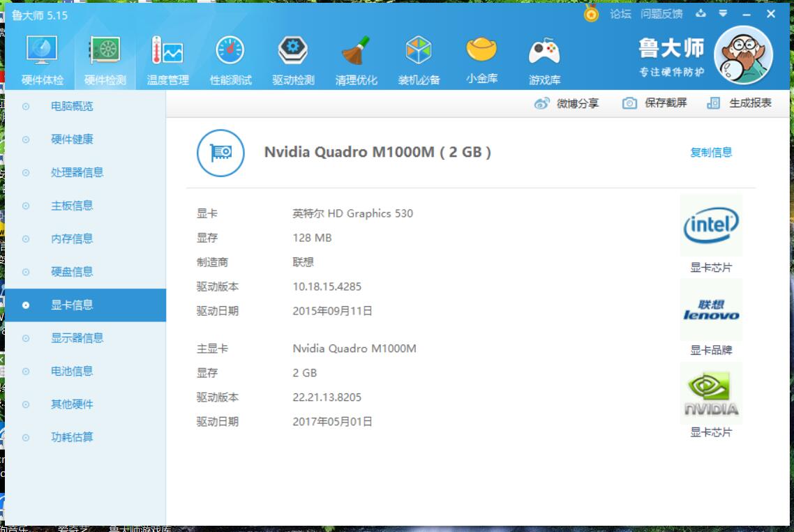Screen dimensions: 794x532
Task: Click the gold medal icon in title bar
Action: point(591,14)
